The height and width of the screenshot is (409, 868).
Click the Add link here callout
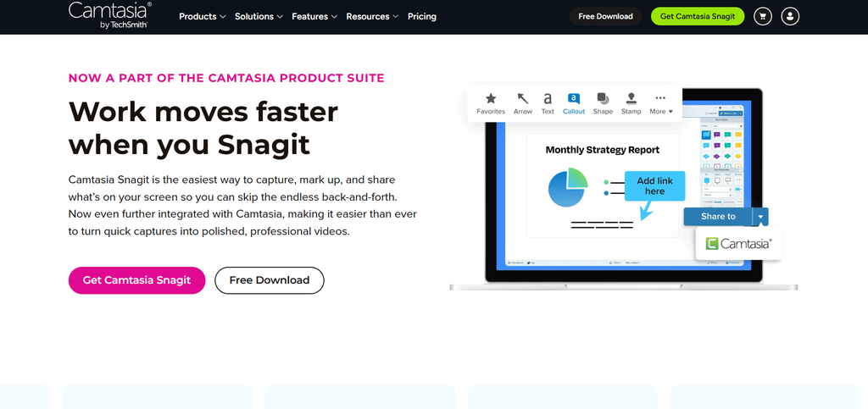point(655,186)
